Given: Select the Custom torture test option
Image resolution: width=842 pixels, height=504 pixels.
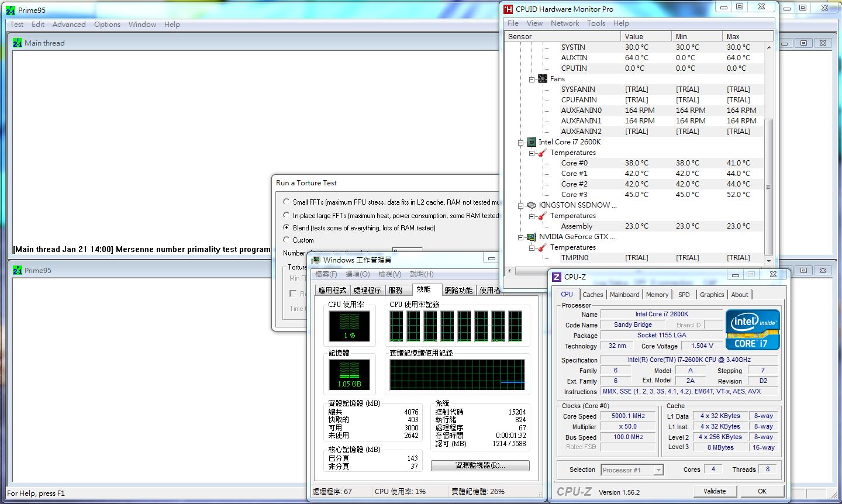Looking at the screenshot, I should [287, 240].
